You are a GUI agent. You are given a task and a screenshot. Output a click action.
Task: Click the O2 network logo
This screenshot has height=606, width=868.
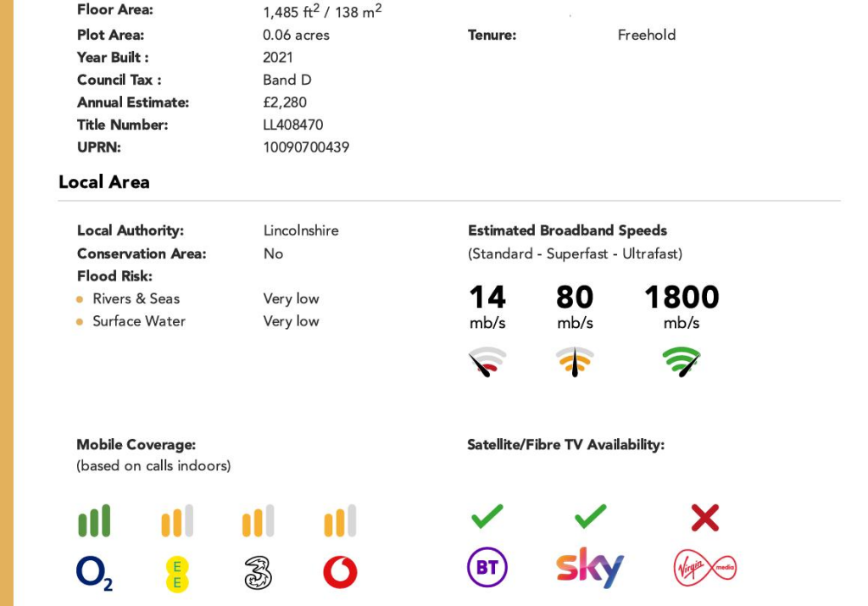93,574
